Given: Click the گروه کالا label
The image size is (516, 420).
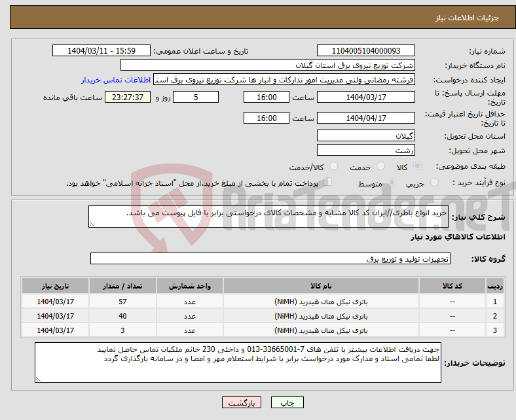Looking at the screenshot, I should click(x=488, y=259).
